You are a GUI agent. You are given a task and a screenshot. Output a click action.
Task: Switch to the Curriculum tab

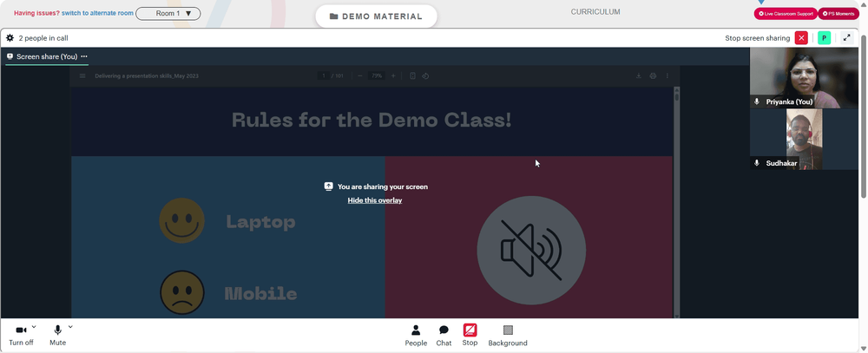pyautogui.click(x=595, y=12)
